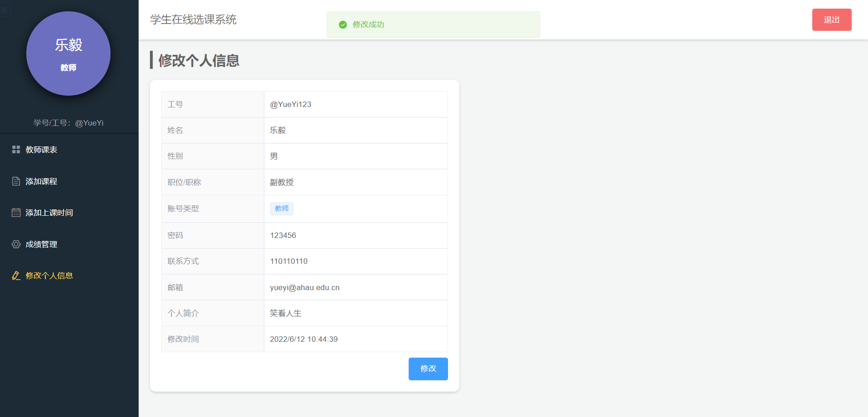Click the red 退出 button
Image resolution: width=868 pixels, height=417 pixels.
832,20
